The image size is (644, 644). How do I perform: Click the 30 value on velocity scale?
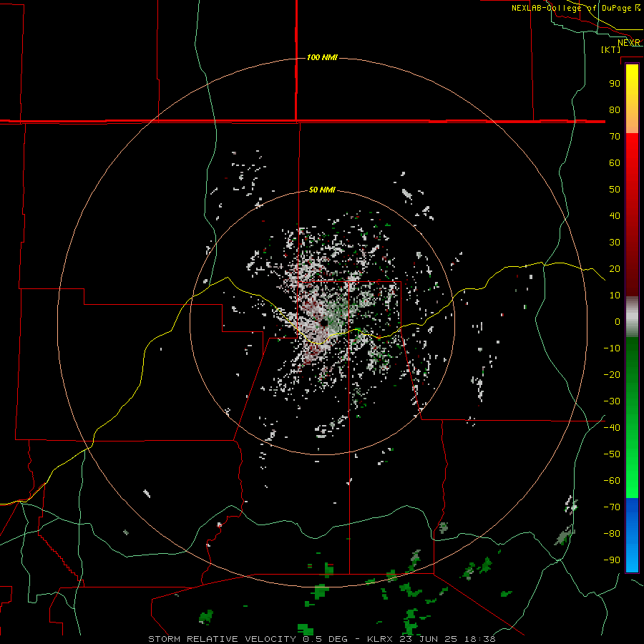(615, 243)
